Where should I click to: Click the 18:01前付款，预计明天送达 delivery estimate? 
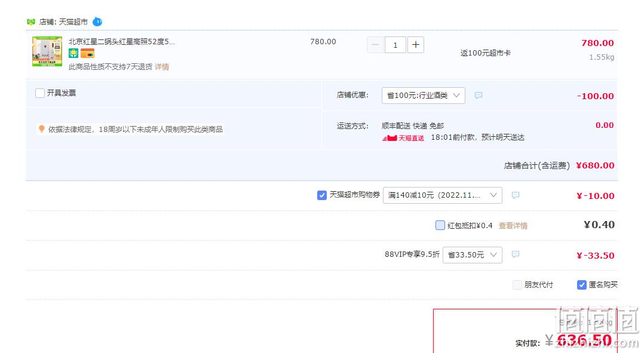point(478,137)
